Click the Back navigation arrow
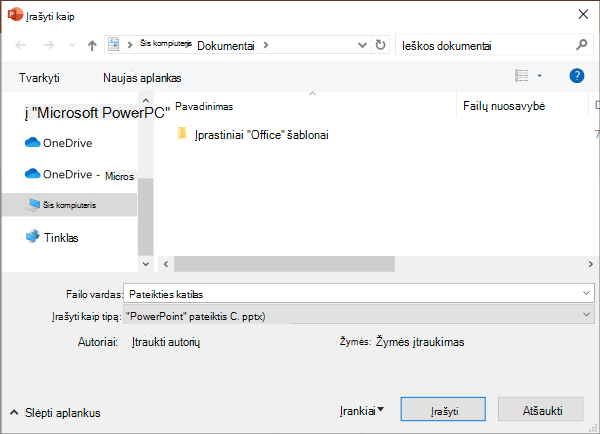The width and height of the screenshot is (600, 434). 21,45
